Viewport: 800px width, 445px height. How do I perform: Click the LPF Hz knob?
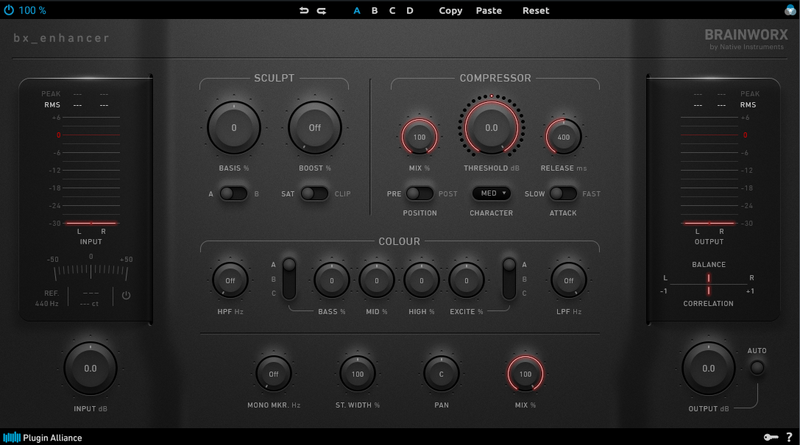click(568, 280)
